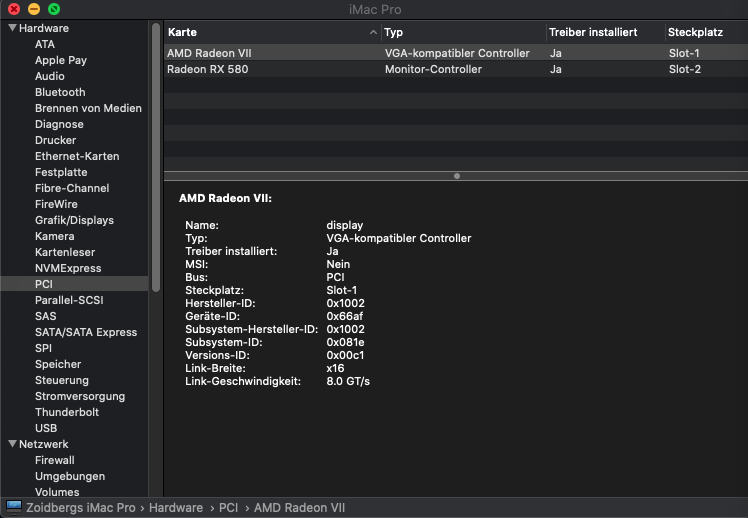This screenshot has height=518, width=748.
Task: Open Umgebungen under Netzwerk
Action: pyautogui.click(x=70, y=476)
